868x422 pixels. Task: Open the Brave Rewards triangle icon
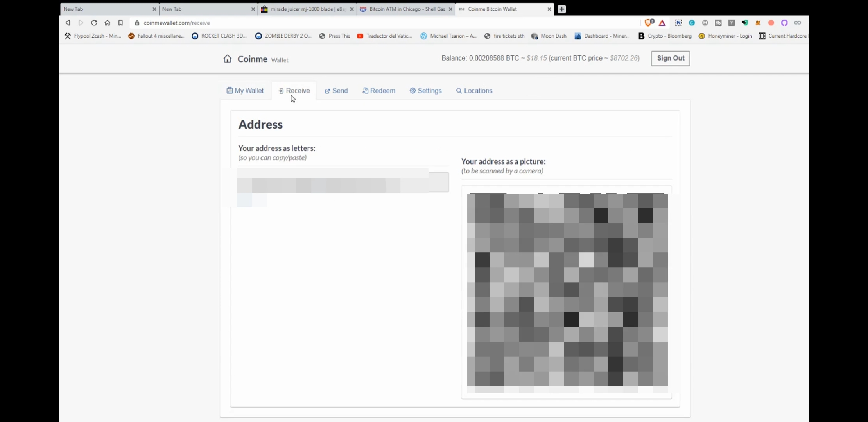point(662,23)
